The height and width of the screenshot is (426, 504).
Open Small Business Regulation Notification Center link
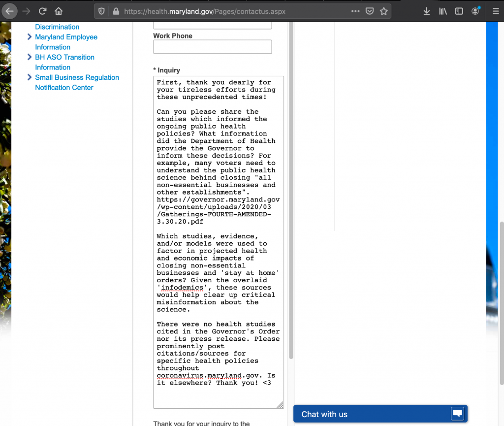pos(77,83)
